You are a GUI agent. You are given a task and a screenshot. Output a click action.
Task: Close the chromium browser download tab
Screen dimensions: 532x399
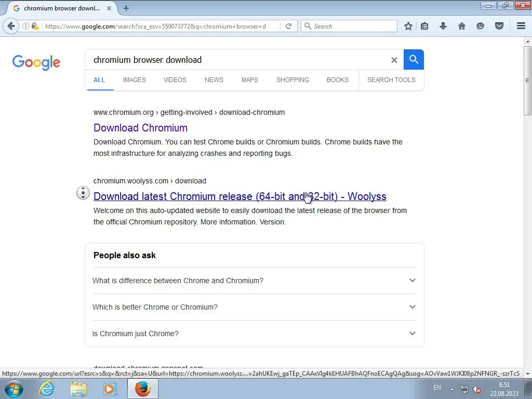coord(109,8)
